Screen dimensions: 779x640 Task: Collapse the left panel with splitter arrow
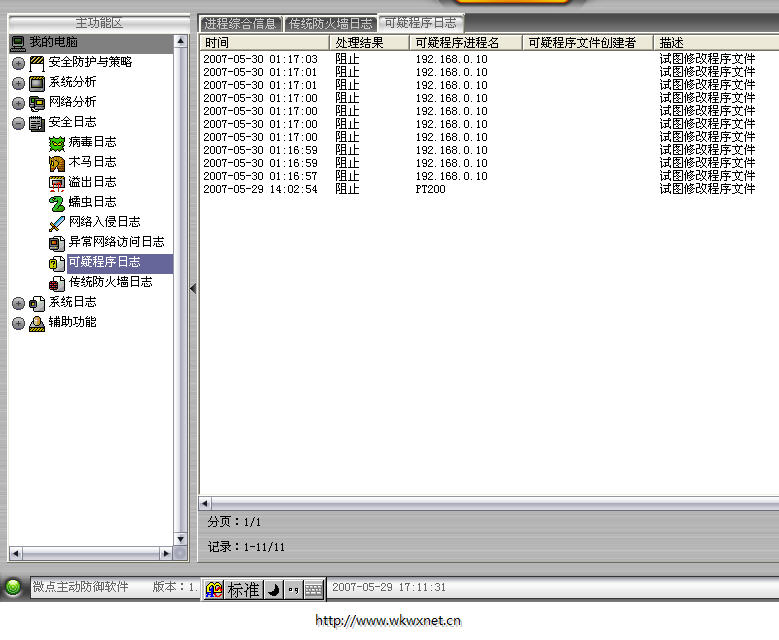193,288
